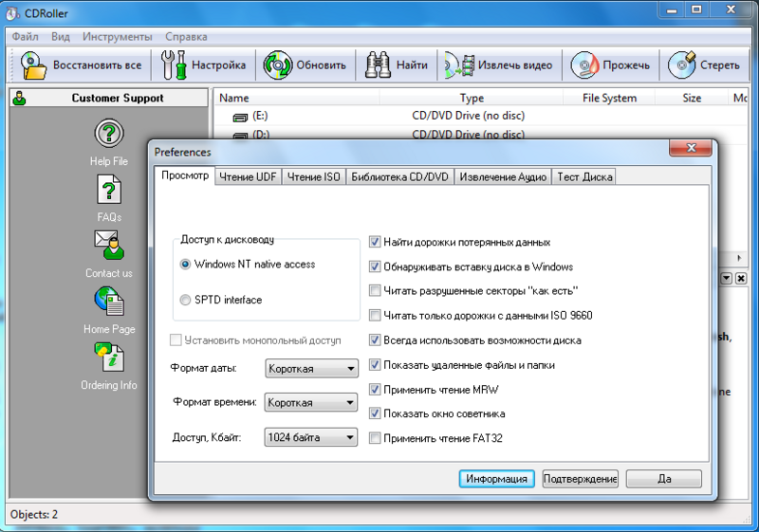
Task: Click the Customer Support header person icon
Action: [19, 99]
